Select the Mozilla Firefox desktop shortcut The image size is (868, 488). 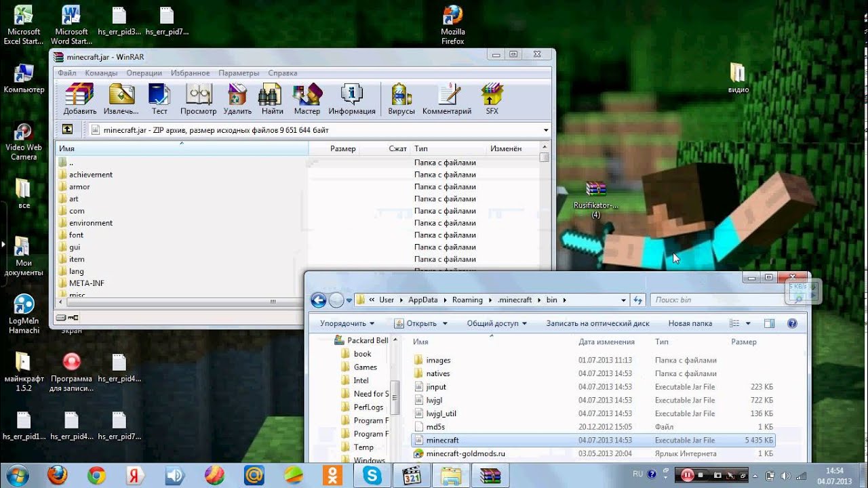(x=452, y=24)
